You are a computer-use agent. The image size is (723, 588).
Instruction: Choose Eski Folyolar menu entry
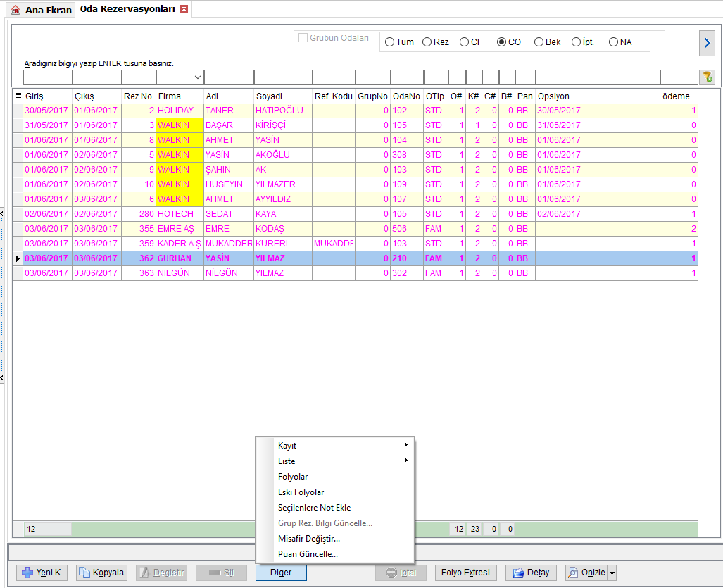pyautogui.click(x=335, y=492)
